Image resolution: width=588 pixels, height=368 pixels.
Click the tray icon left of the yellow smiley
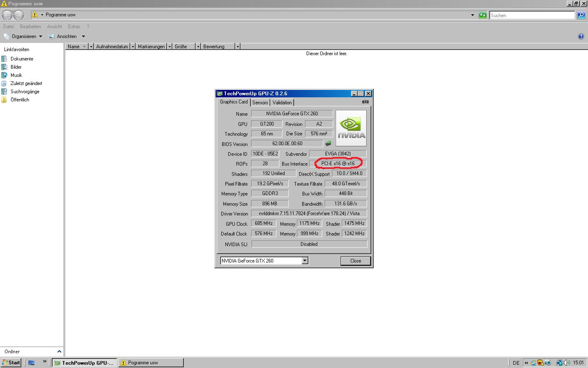pyautogui.click(x=533, y=363)
